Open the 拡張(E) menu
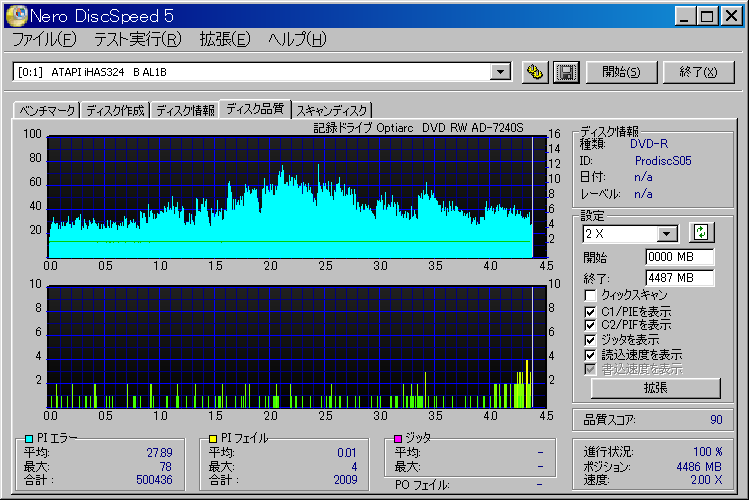Image resolution: width=749 pixels, height=500 pixels. (225, 39)
